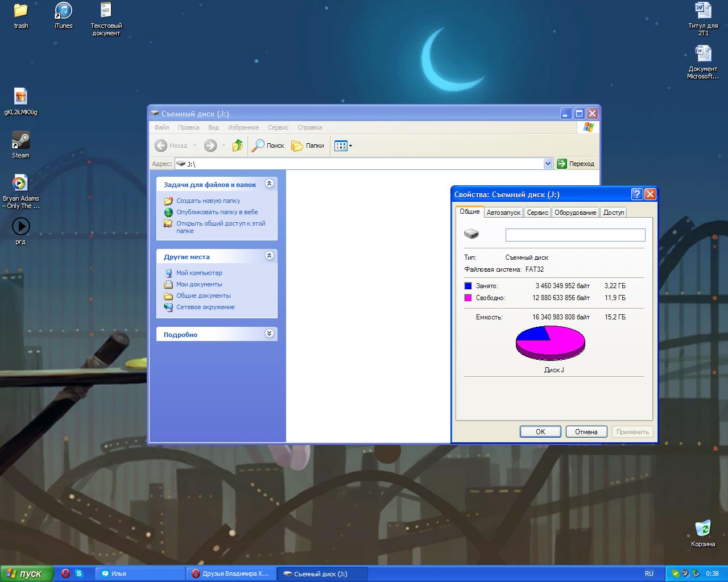Open the views mode button

pos(341,145)
